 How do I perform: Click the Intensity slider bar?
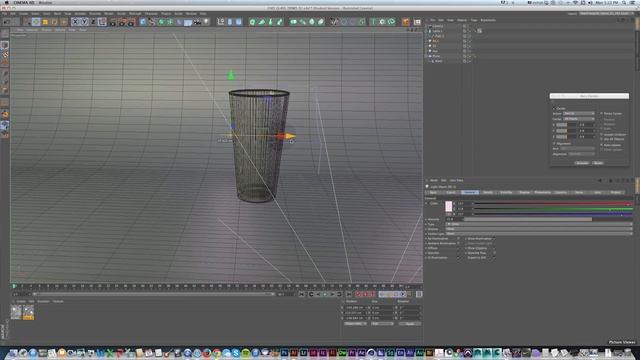pyautogui.click(x=547, y=219)
